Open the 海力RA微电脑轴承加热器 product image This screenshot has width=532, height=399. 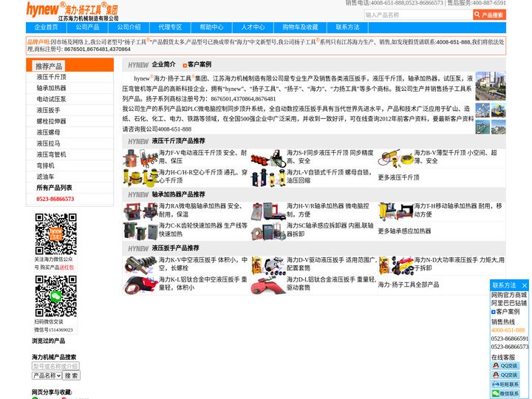coord(140,212)
